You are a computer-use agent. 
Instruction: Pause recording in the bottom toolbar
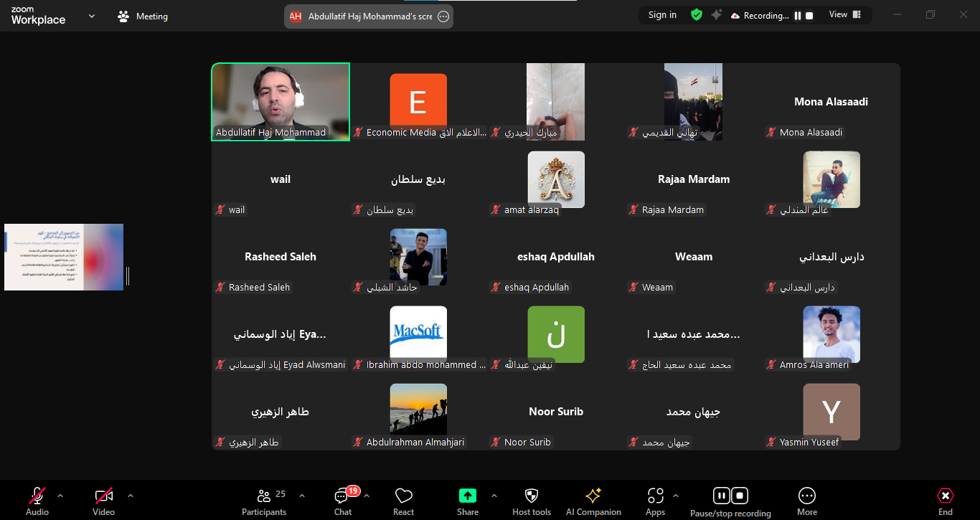(721, 496)
